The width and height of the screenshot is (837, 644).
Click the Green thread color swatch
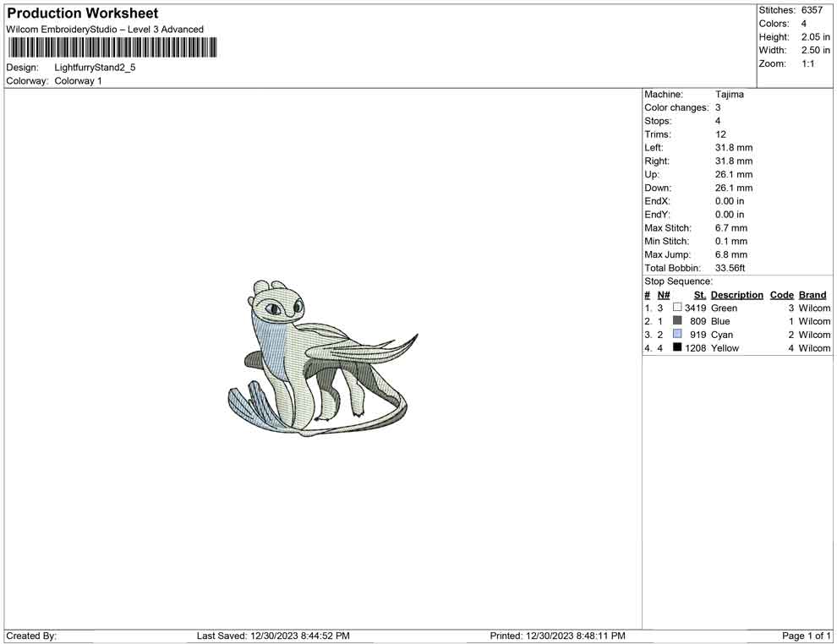click(x=677, y=308)
